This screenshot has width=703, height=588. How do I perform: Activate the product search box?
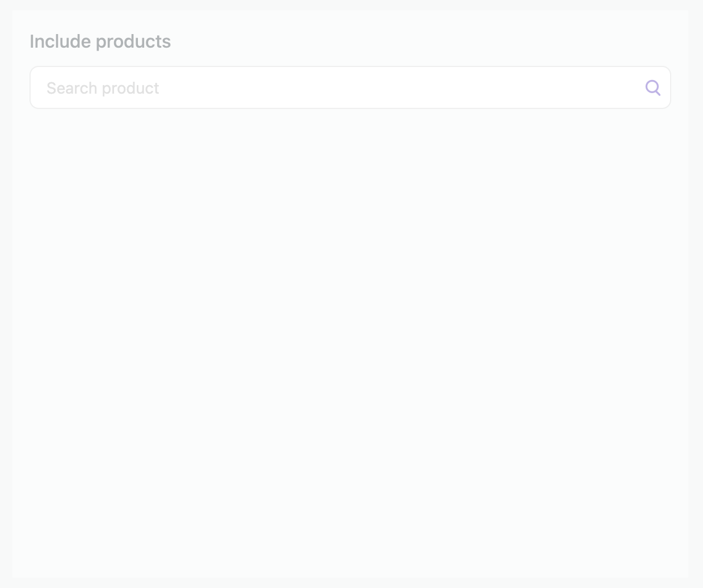[x=350, y=87]
